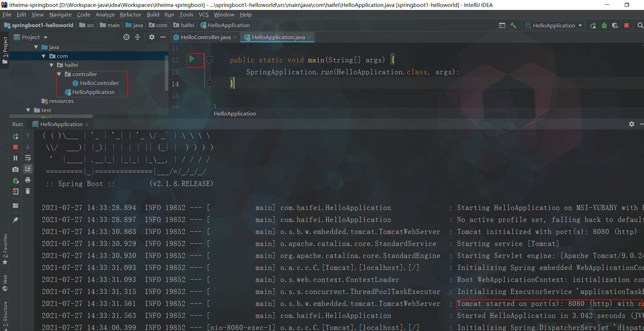Click the HelloApplication editor breadcrumb below code
Image resolution: width=644 pixels, height=331 pixels.
pos(235,113)
